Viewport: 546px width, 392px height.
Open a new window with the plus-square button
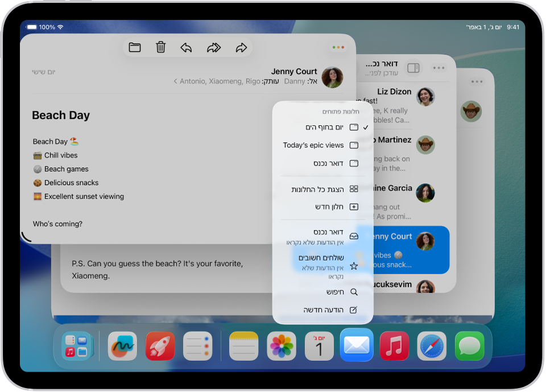coord(354,206)
